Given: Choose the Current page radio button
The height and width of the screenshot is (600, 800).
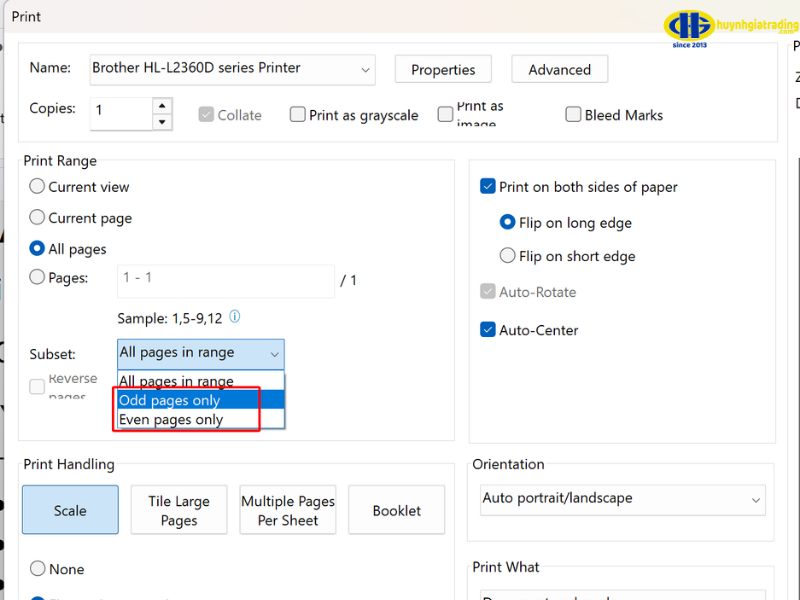Looking at the screenshot, I should click(38, 218).
